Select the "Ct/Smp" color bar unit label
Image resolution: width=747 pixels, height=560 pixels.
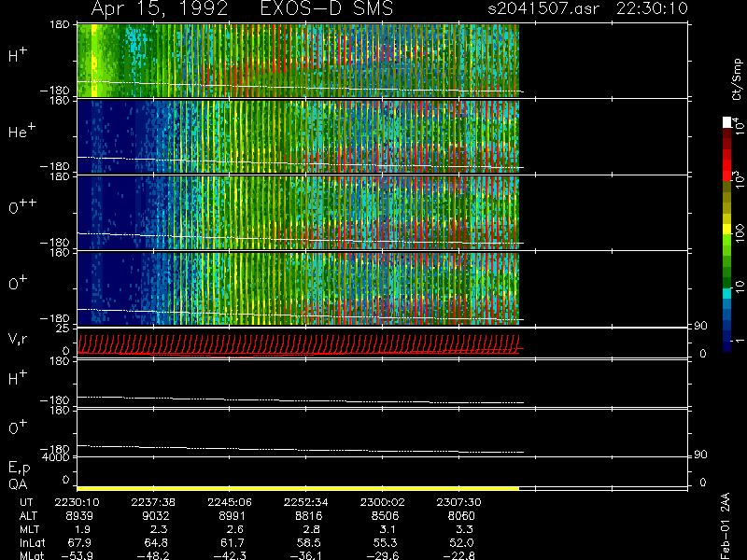(737, 79)
